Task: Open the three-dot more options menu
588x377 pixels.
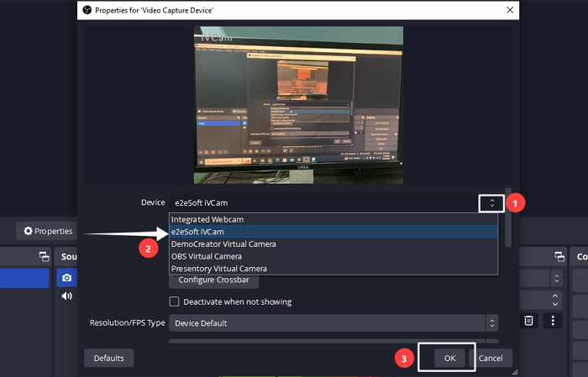Action: pos(553,321)
